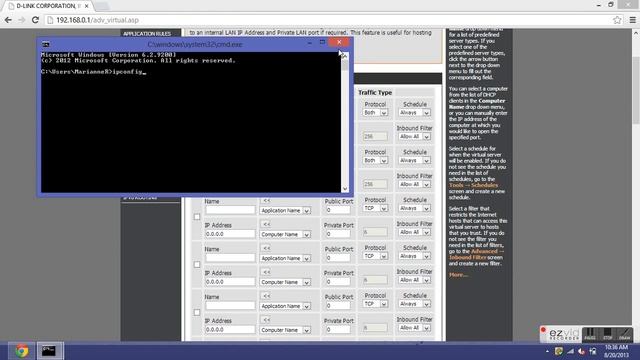
Task: Select Command Prompt in the taskbar
Action: click(x=50, y=351)
